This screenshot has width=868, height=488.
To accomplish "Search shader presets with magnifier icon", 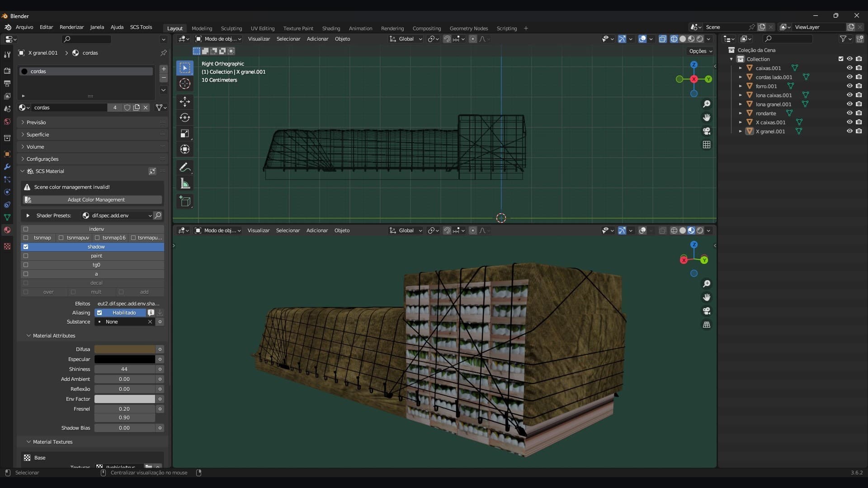I will tap(158, 216).
